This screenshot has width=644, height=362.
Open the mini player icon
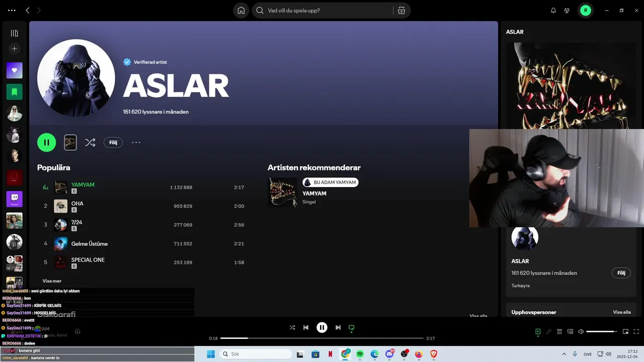626,331
